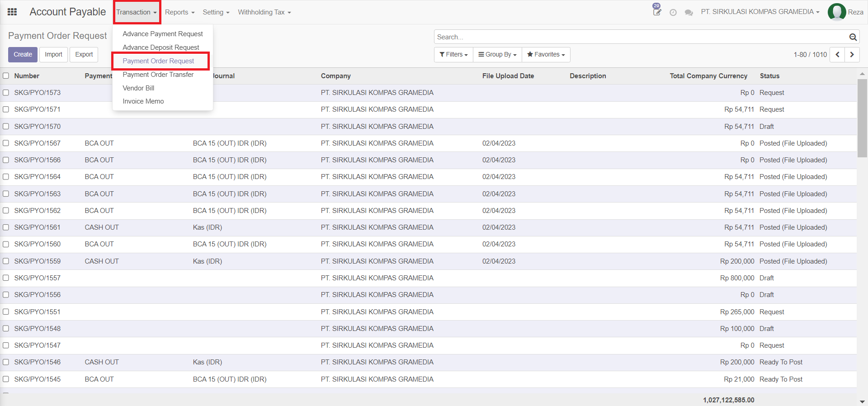Expand the Setting menu

click(x=216, y=12)
